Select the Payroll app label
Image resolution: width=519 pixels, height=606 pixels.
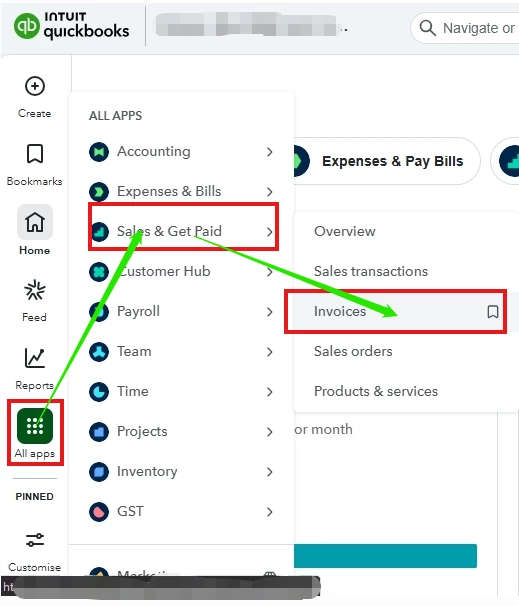(138, 312)
